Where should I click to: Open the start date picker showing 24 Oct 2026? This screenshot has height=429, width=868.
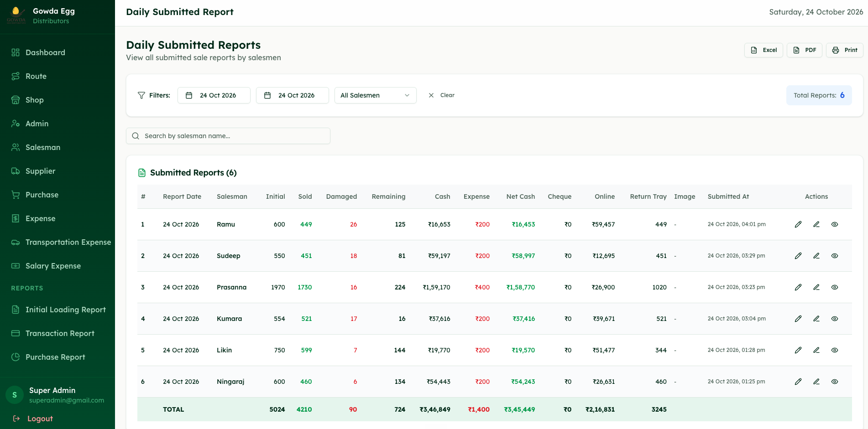coord(214,95)
